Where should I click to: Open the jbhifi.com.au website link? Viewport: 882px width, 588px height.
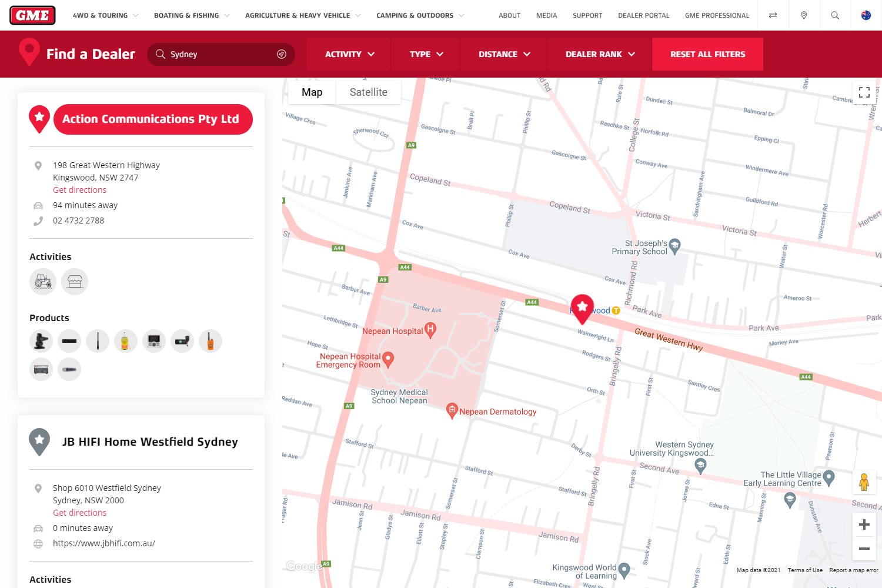click(x=104, y=543)
